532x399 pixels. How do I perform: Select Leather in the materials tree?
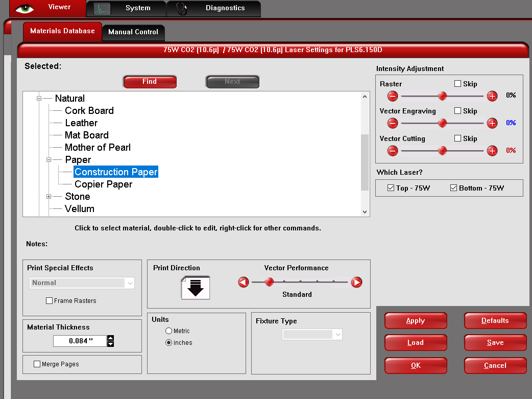pyautogui.click(x=81, y=123)
